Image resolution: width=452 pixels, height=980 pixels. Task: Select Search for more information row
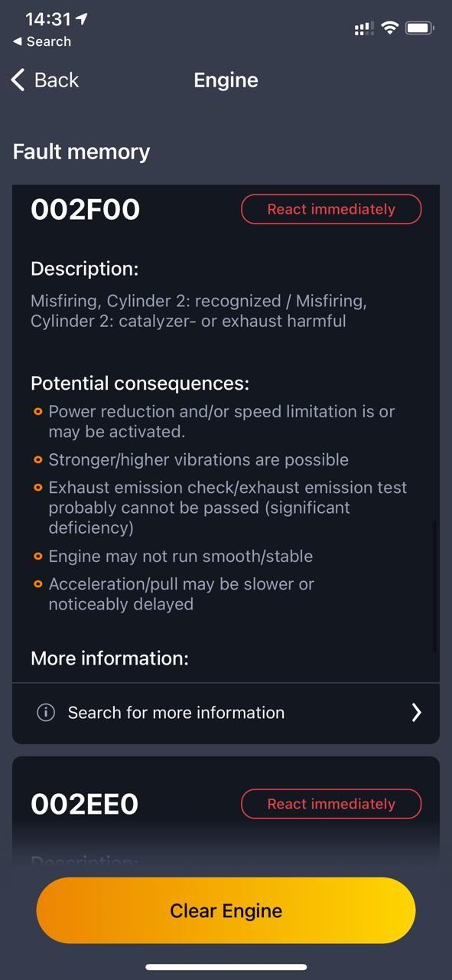[x=226, y=712]
